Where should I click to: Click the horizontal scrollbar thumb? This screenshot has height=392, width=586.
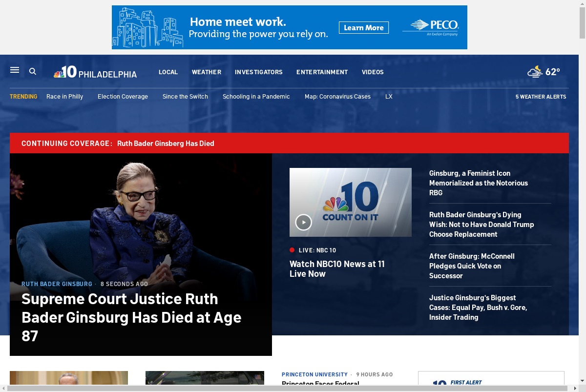288,388
